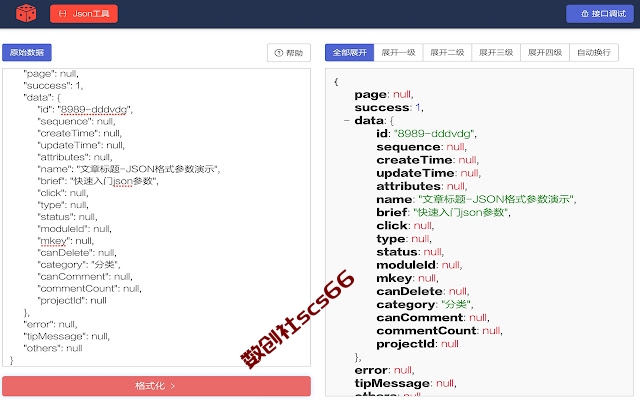This screenshot has width=640, height=400.
Task: Select the 展开二级 tab
Action: point(447,53)
